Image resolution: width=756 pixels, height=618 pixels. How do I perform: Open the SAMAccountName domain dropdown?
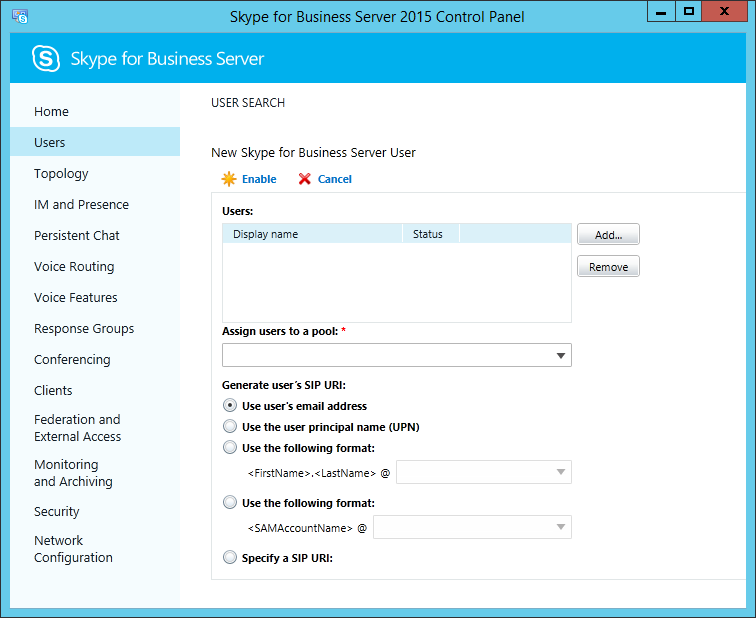click(x=472, y=527)
